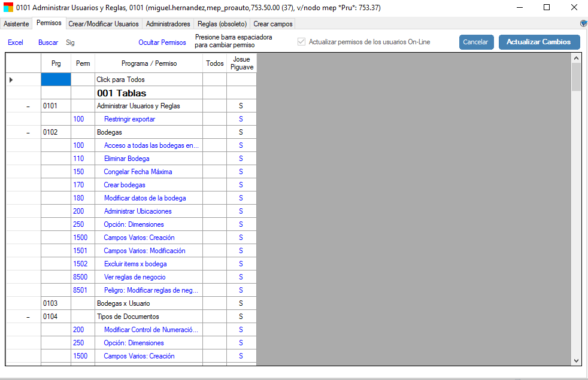The image size is (588, 380).
Task: Go to the Administradores tab
Action: pos(168,23)
